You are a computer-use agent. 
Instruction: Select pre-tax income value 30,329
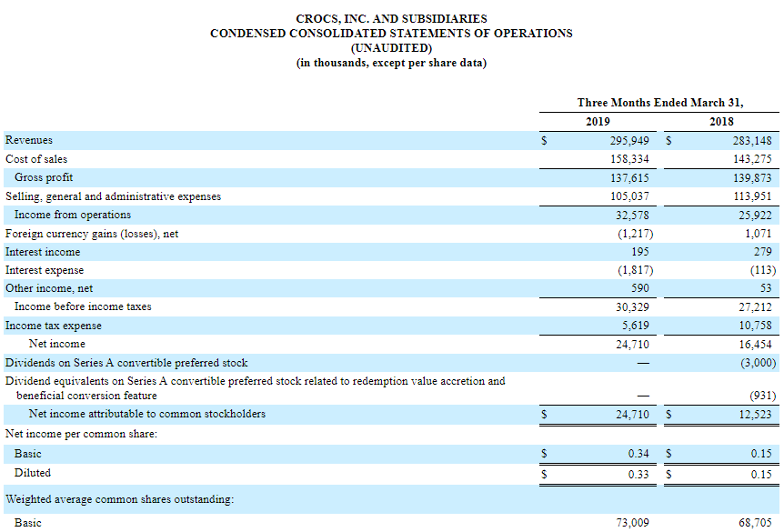pos(632,307)
